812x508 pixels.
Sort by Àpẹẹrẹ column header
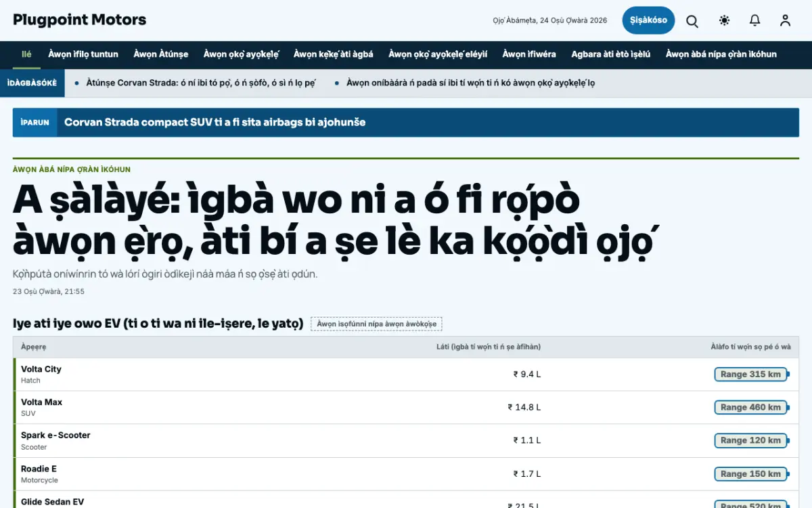pyautogui.click(x=34, y=347)
